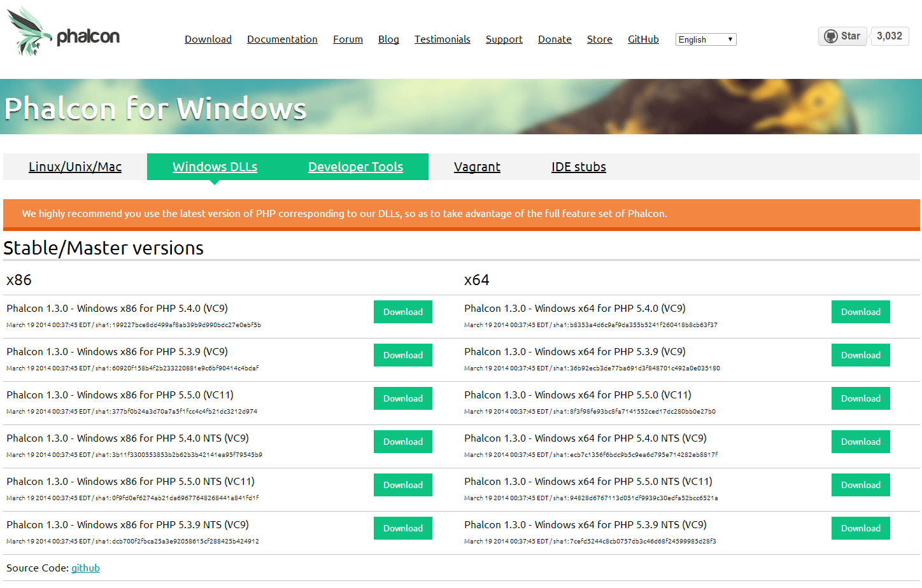Open the Store link
This screenshot has width=922, height=588.
click(x=600, y=39)
